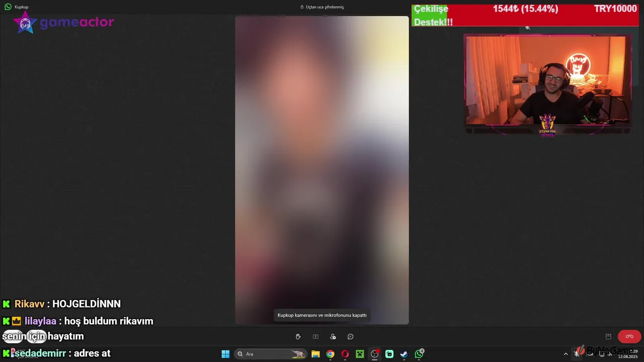644x362 pixels.
Task: Click the Rikavv HOJGELDİNNN chat message
Action: click(x=62, y=304)
